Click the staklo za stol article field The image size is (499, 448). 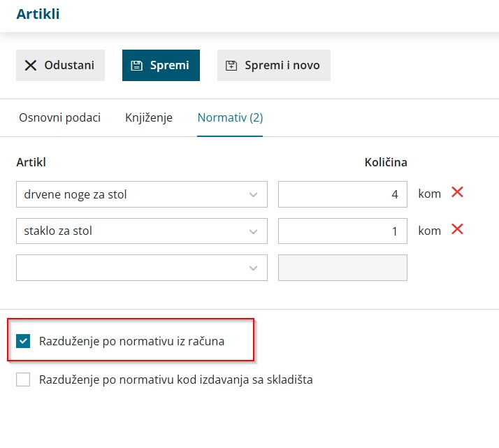142,231
